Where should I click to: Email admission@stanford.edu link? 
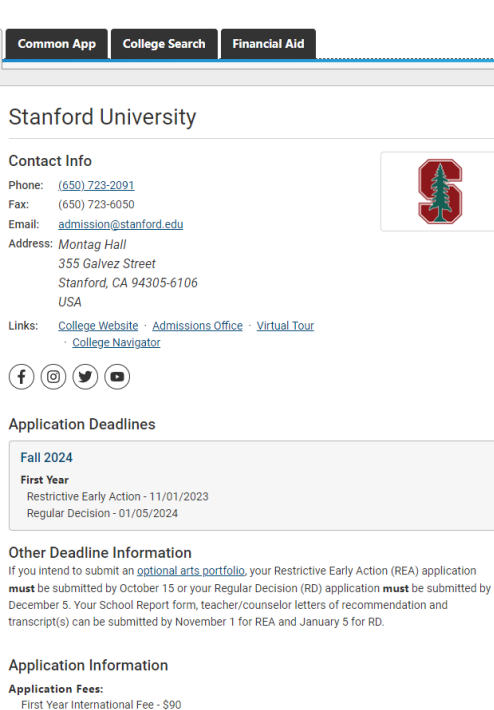click(x=120, y=224)
